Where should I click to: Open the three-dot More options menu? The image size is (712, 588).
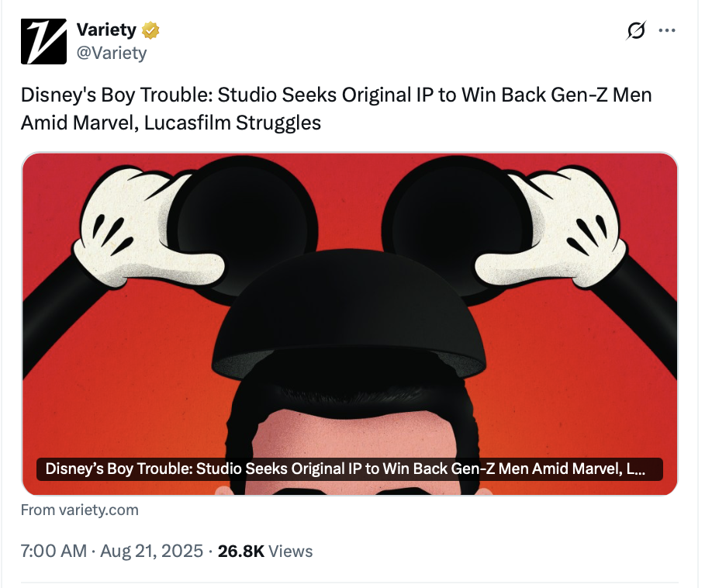666,30
